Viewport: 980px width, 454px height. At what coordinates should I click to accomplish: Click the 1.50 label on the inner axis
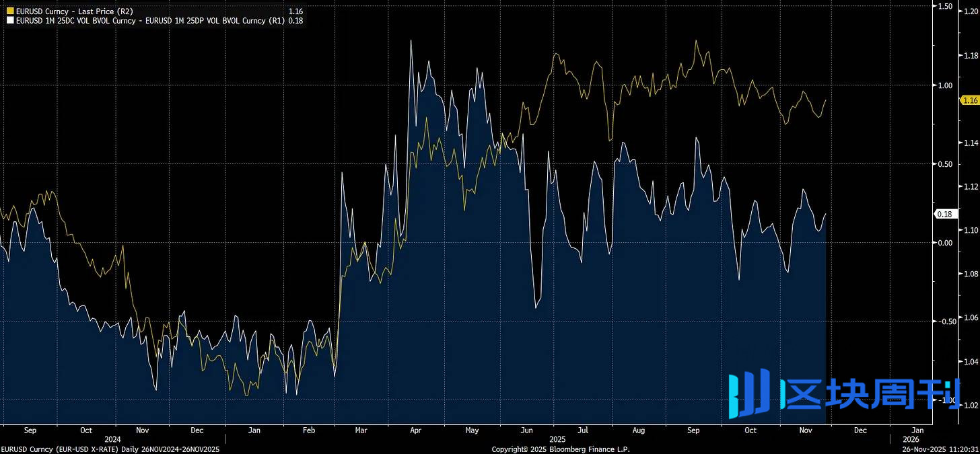(945, 7)
